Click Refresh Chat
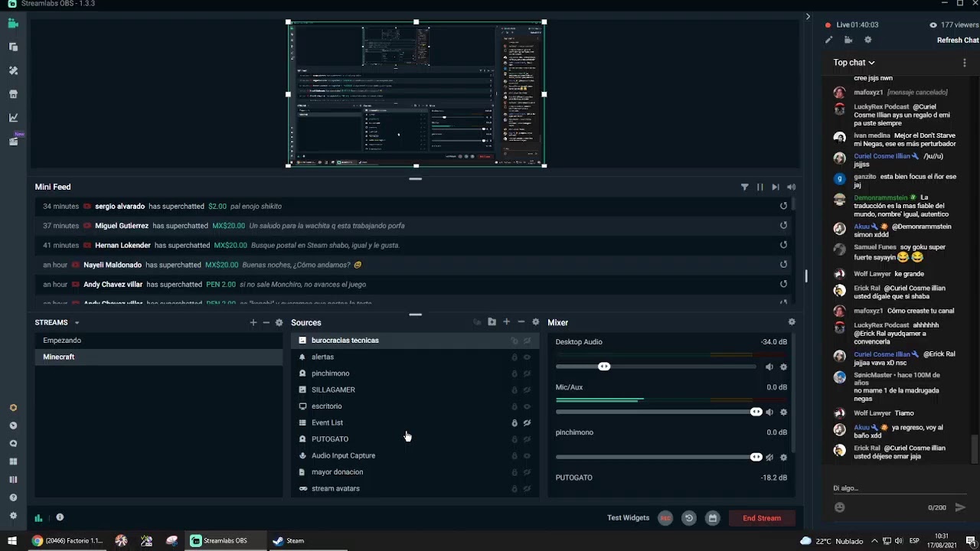The image size is (980, 551). tap(958, 41)
